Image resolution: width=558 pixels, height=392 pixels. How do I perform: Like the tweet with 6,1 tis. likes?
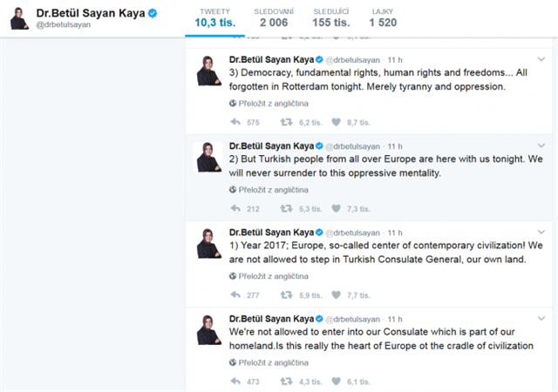coord(336,381)
